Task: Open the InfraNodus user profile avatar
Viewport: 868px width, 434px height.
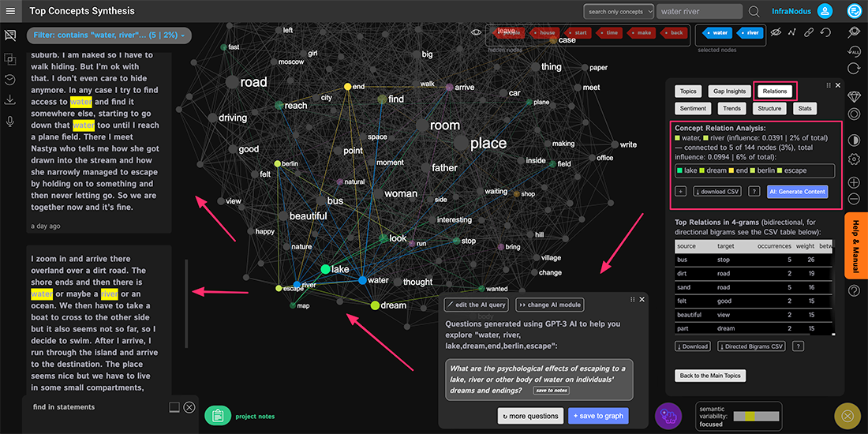Action: pos(825,11)
